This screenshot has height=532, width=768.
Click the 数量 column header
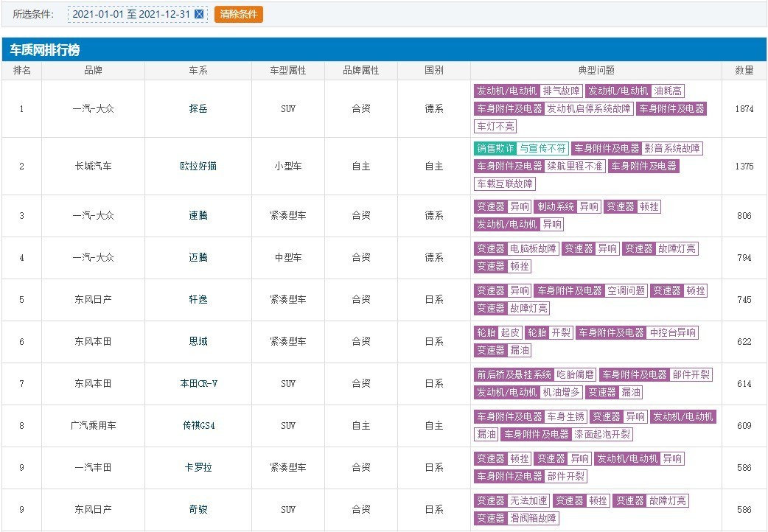coord(744,71)
